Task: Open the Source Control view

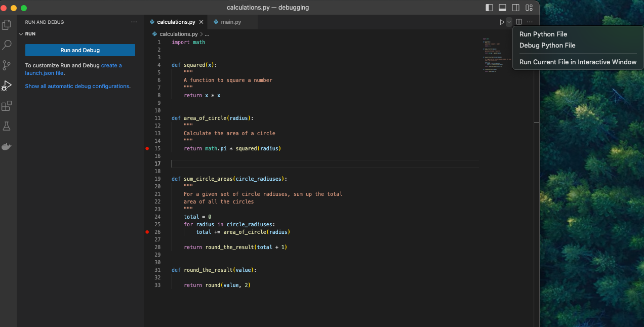Action: pyautogui.click(x=7, y=65)
